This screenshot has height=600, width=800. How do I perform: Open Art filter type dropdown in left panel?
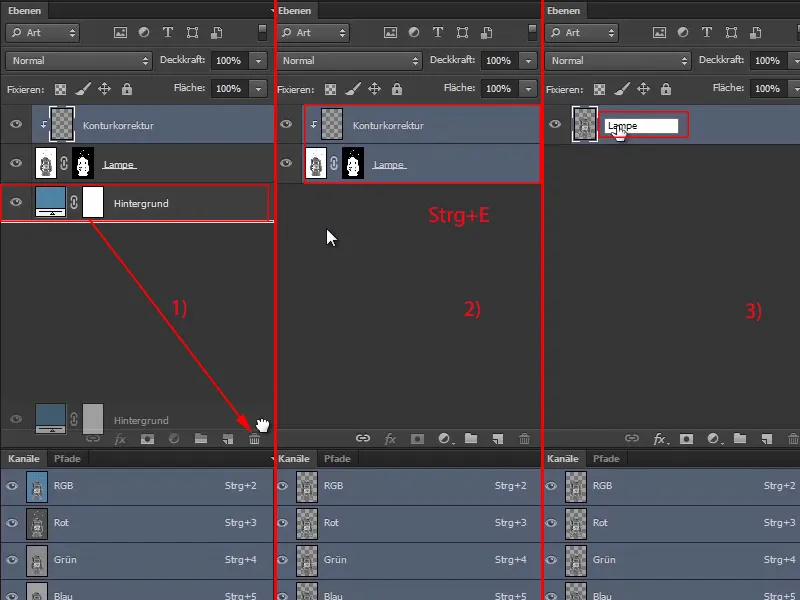tap(43, 33)
